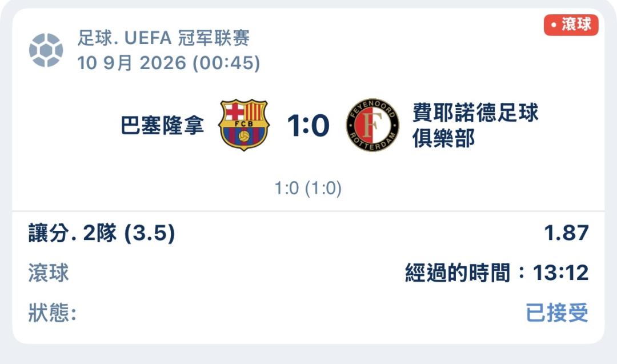
Task: Click the 1.87 odds value
Action: click(x=566, y=233)
